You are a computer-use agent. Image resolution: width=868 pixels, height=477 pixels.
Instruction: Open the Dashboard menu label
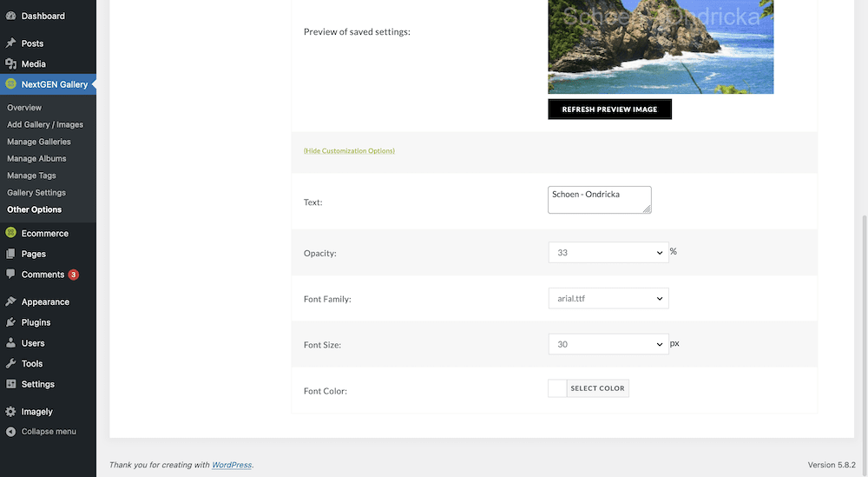click(43, 16)
